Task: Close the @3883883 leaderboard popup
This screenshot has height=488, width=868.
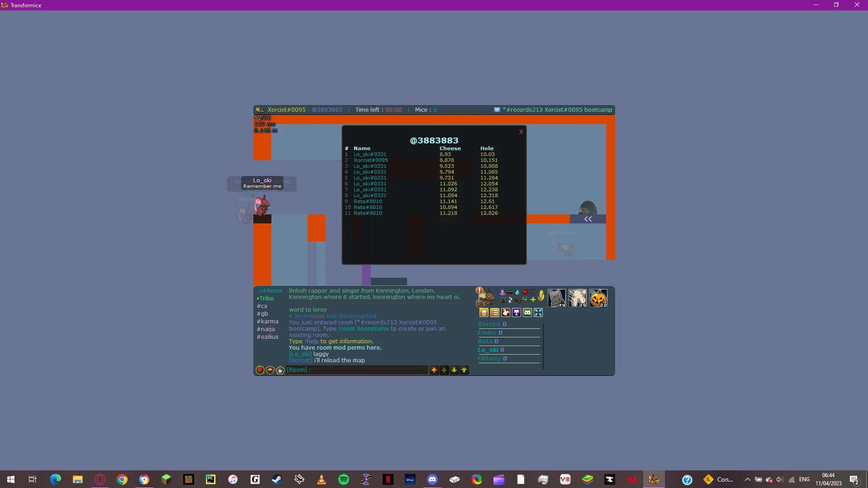Action: coord(521,132)
